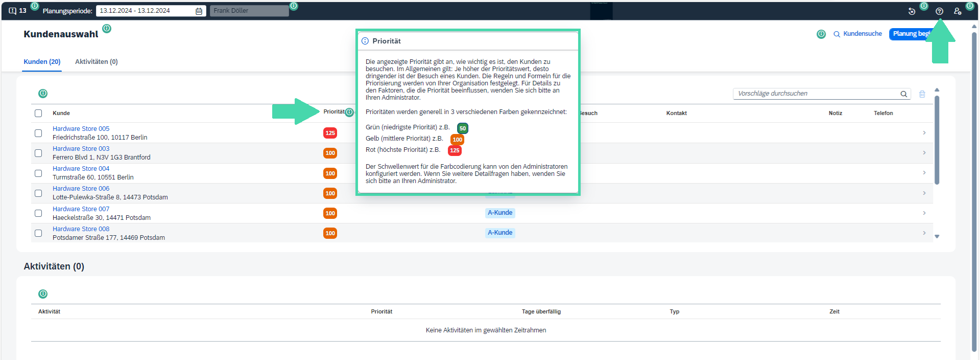Viewport: 980px width, 360px height.
Task: Click the 100 badge for Hardware Store 006
Action: (x=330, y=193)
